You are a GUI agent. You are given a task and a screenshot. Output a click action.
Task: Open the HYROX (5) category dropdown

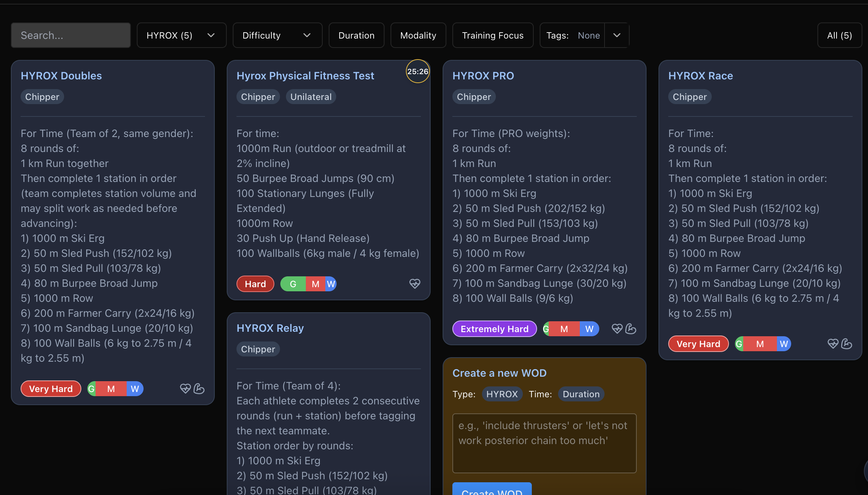coord(181,35)
